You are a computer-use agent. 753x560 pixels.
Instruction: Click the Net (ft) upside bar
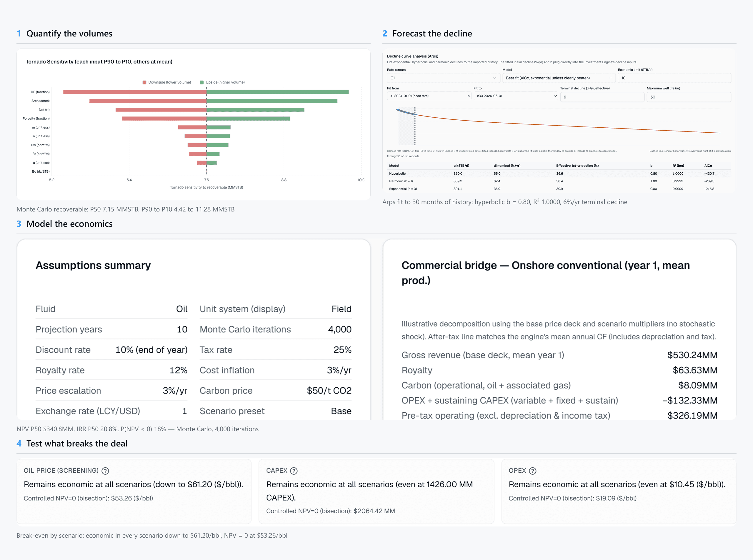pos(256,110)
